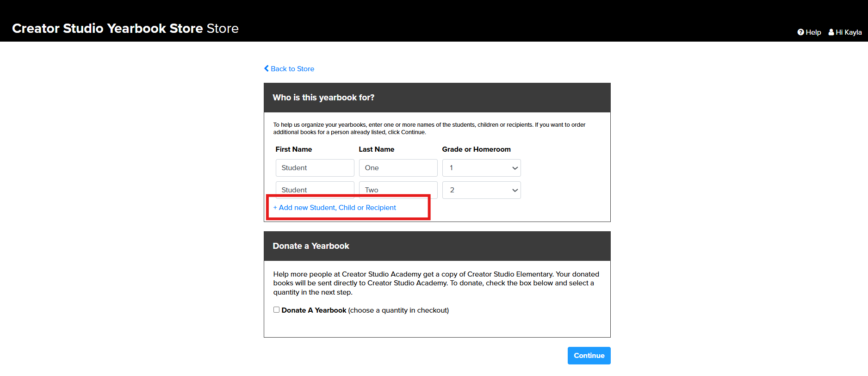Click the user profile icon beside Hi Kayla
868x376 pixels.
coord(831,32)
